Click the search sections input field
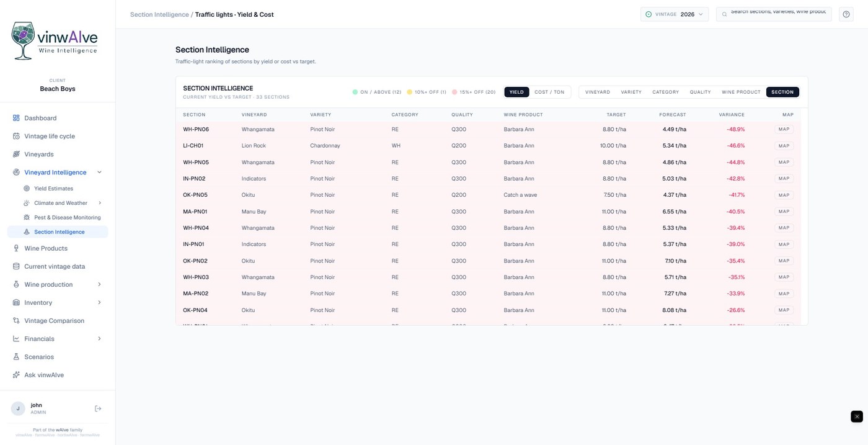The height and width of the screenshot is (445, 868). [x=774, y=14]
